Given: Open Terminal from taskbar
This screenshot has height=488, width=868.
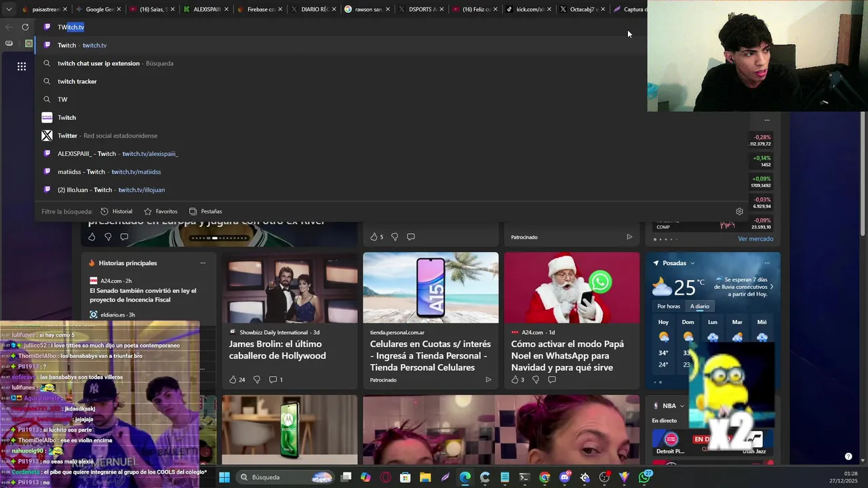Looking at the screenshot, I should point(524,477).
